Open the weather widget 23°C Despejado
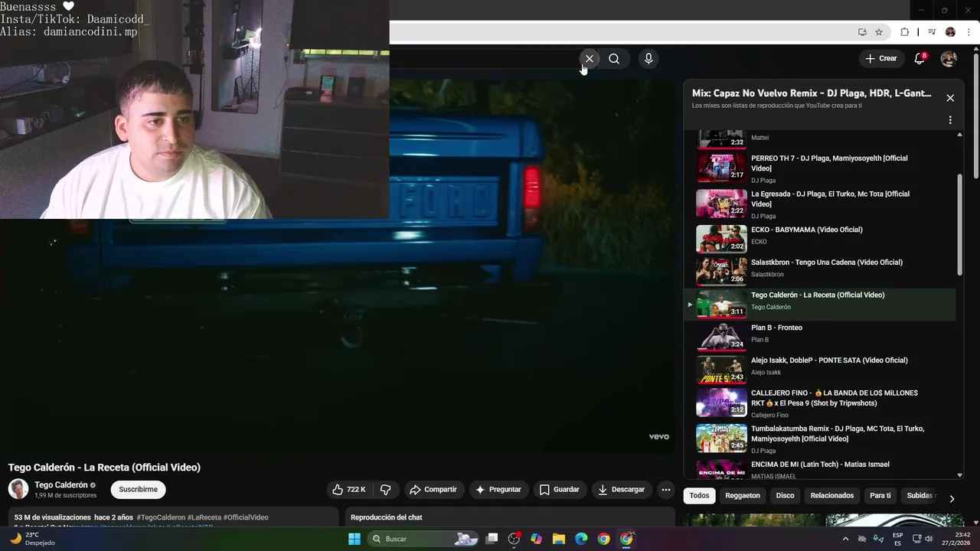The width and height of the screenshot is (980, 551). pyautogui.click(x=32, y=539)
